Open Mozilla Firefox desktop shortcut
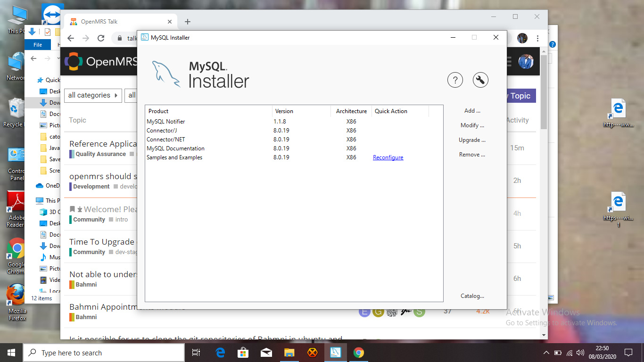Screen dimensions: 644x362 [x=17, y=302]
